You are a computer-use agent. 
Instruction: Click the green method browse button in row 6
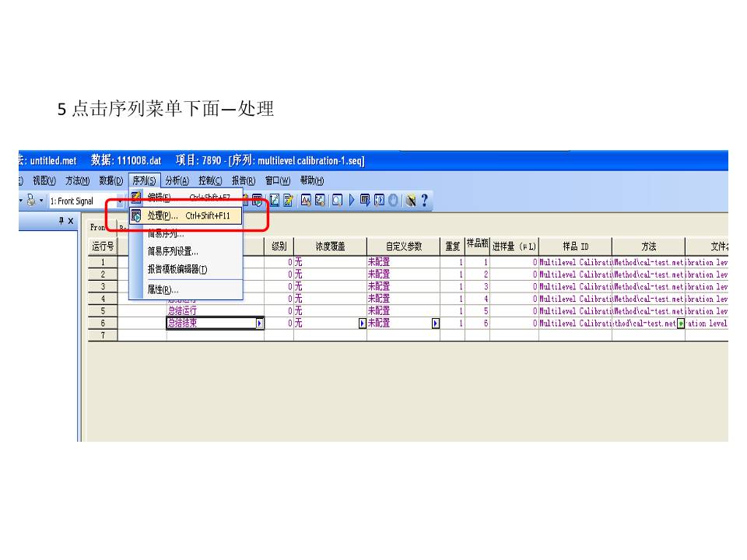681,324
